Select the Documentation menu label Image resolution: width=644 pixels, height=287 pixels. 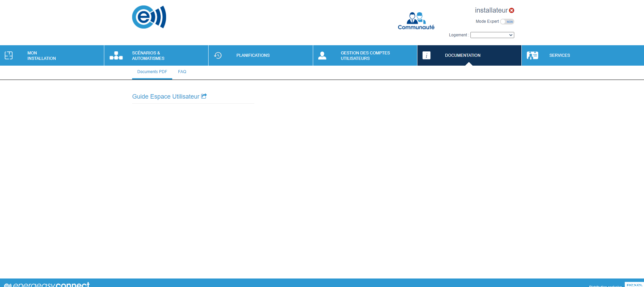(463, 55)
